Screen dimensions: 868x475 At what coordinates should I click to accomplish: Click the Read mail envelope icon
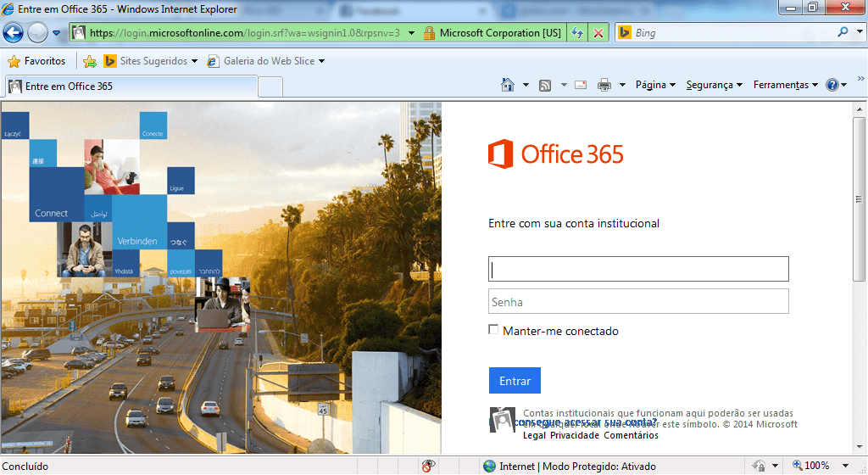coord(581,85)
